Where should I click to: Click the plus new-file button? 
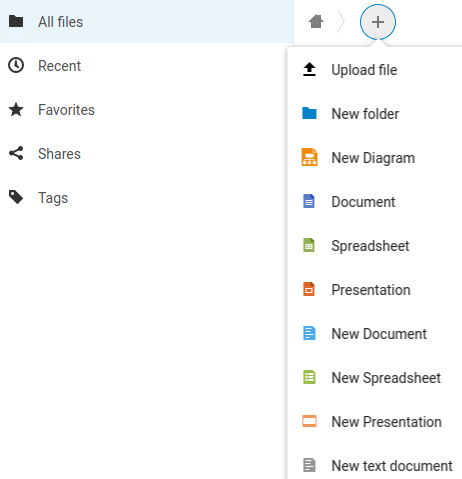point(378,22)
